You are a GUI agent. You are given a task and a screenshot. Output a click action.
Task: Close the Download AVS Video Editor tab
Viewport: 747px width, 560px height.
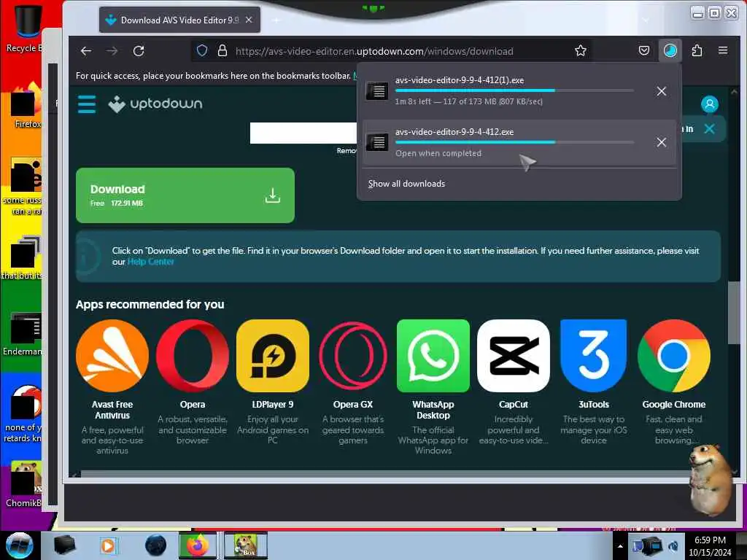pos(249,20)
